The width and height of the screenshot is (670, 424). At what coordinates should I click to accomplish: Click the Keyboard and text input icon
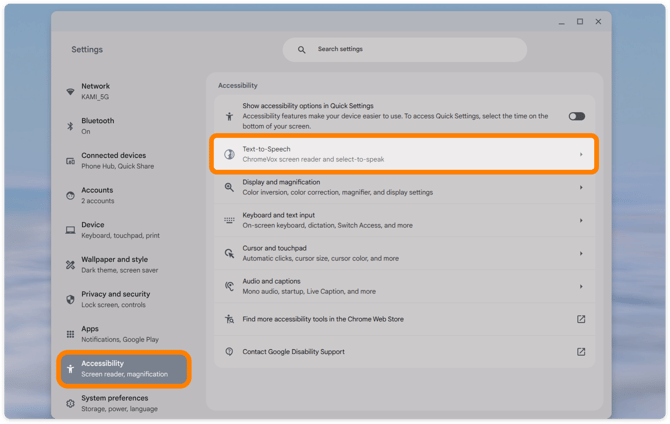click(229, 221)
